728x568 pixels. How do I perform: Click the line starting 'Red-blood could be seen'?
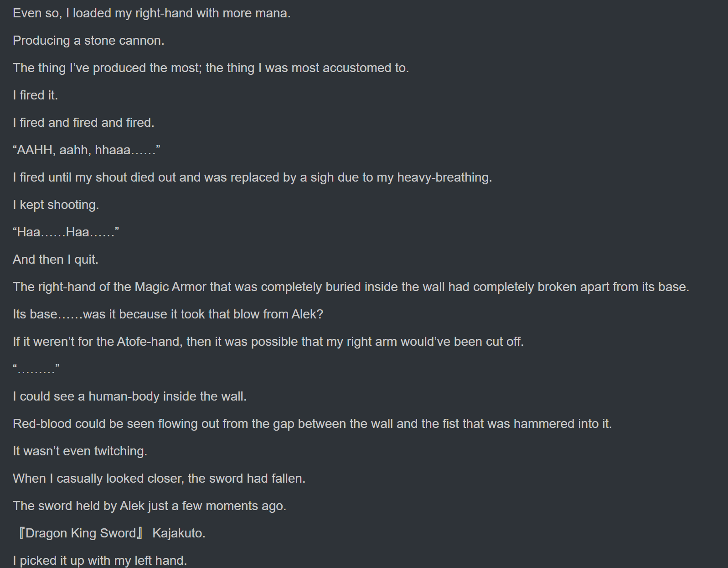tap(312, 424)
